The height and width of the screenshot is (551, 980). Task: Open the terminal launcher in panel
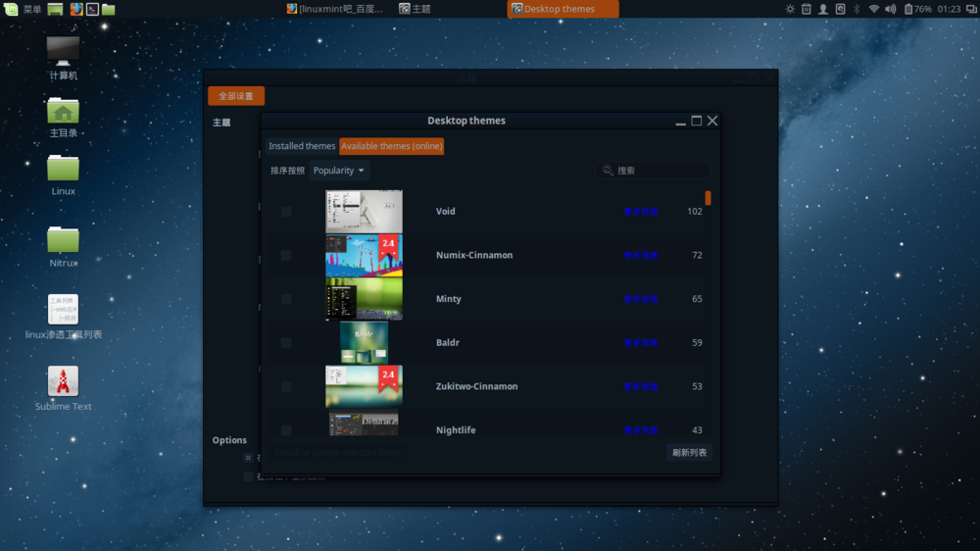92,9
